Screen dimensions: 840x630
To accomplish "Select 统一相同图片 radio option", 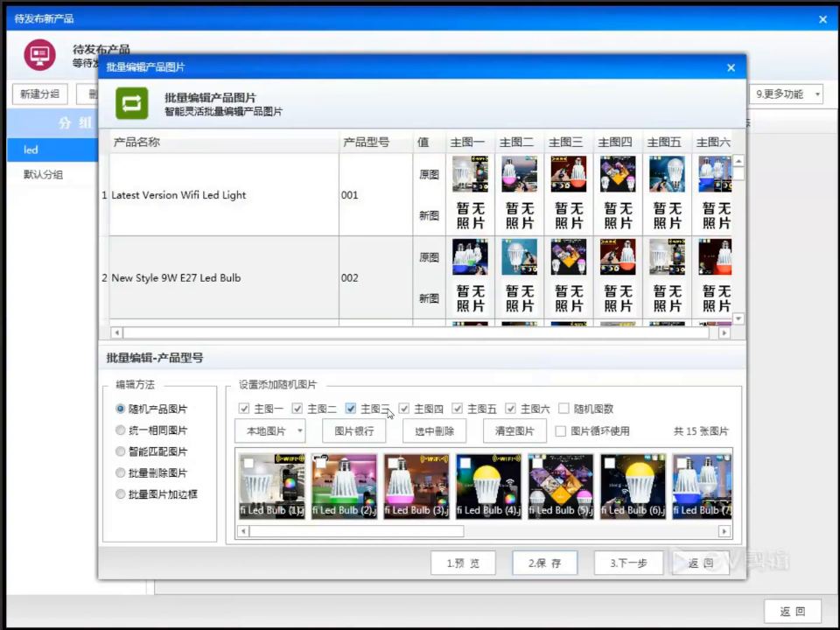I will pyautogui.click(x=152, y=430).
